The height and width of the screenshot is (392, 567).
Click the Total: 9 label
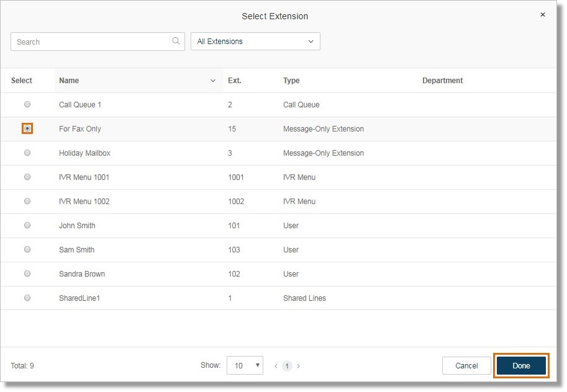(x=22, y=366)
